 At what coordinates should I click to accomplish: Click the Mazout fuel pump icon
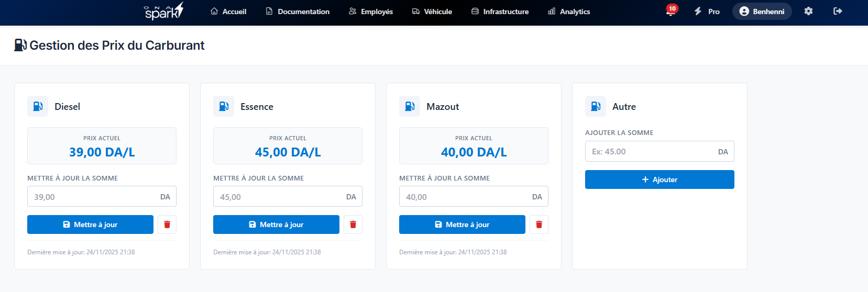coord(410,106)
